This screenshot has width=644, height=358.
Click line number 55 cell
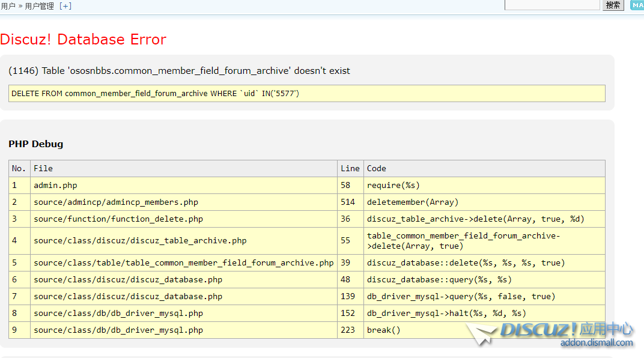click(350, 241)
